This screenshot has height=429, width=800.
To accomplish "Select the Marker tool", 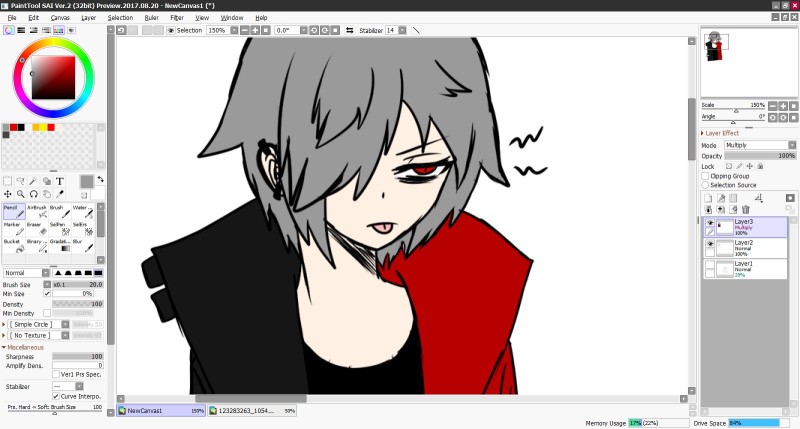I will (14, 228).
